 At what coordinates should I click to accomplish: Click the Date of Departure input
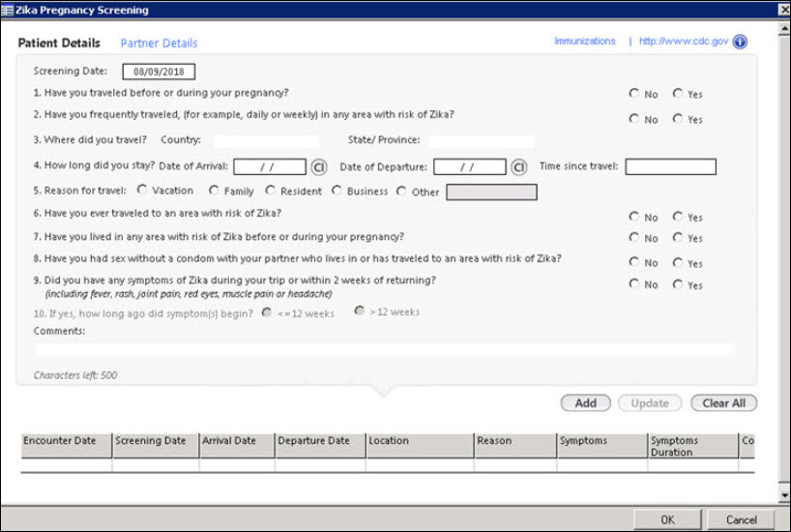tap(470, 167)
